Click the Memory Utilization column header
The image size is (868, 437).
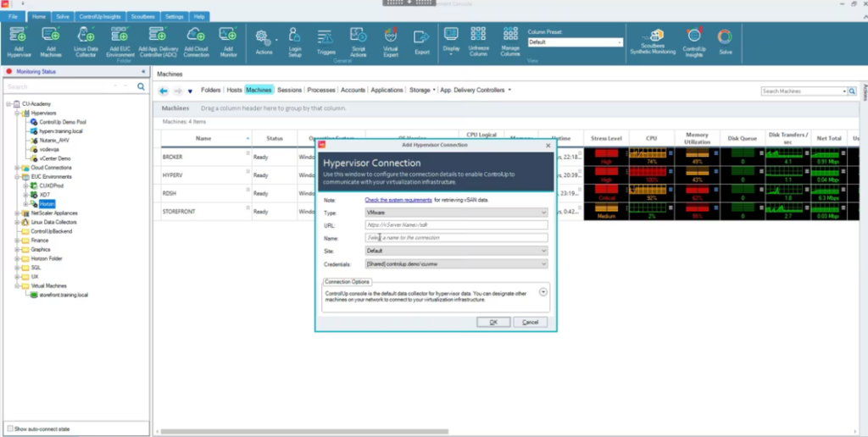[x=697, y=138]
